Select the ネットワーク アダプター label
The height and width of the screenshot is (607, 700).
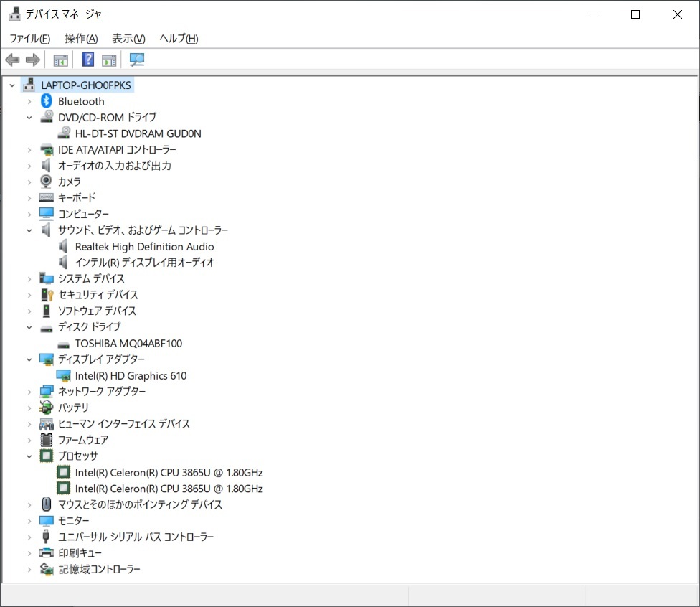click(x=102, y=392)
